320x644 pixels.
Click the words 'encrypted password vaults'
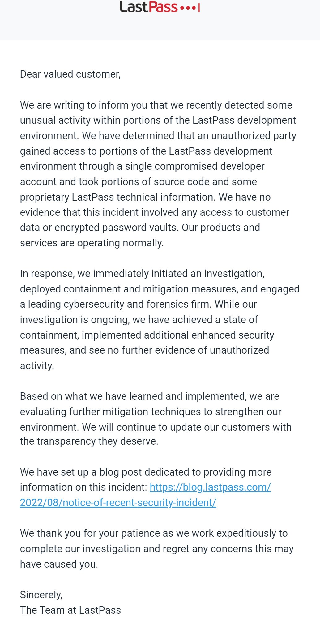[x=117, y=228]
